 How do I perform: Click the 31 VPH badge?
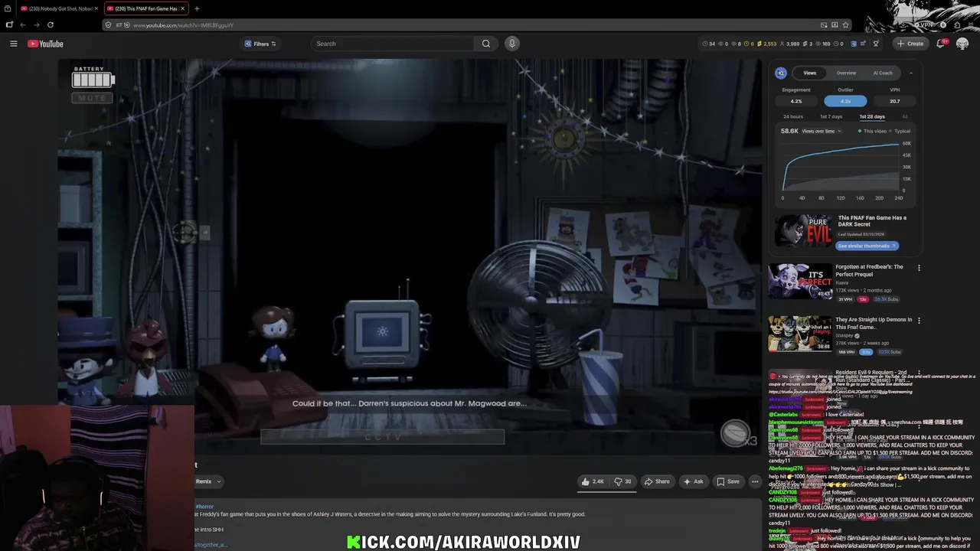pos(845,299)
